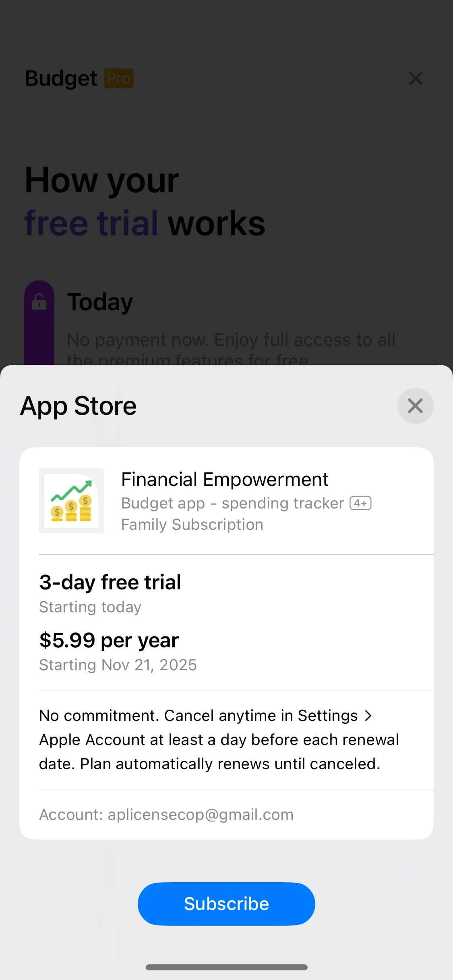453x980 pixels.
Task: Tap the yellow Pro badge
Action: click(x=118, y=78)
